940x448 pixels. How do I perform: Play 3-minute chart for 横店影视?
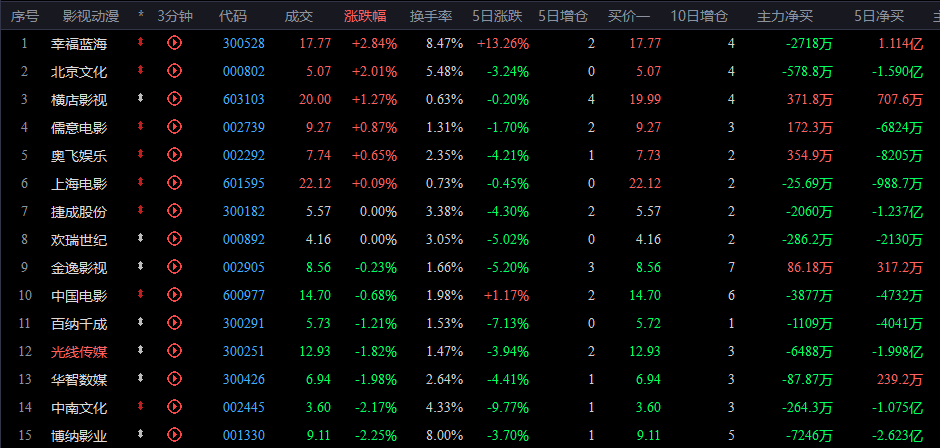(x=174, y=98)
